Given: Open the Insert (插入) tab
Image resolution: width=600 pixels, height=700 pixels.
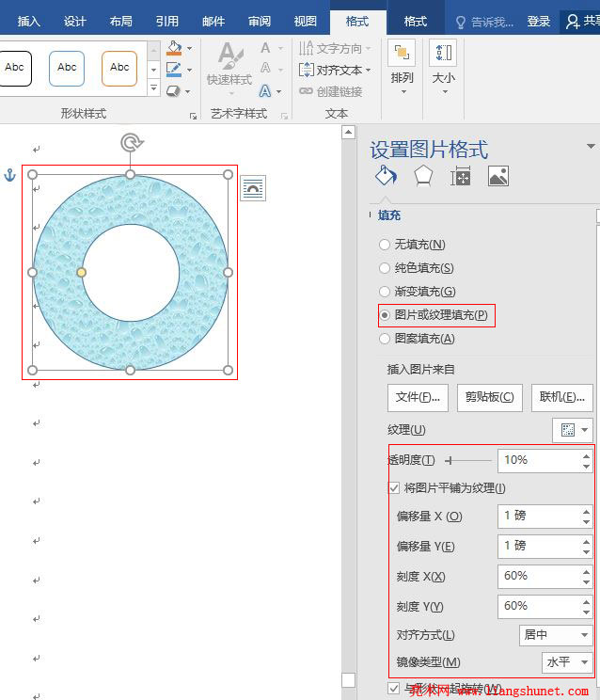Looking at the screenshot, I should tap(28, 22).
